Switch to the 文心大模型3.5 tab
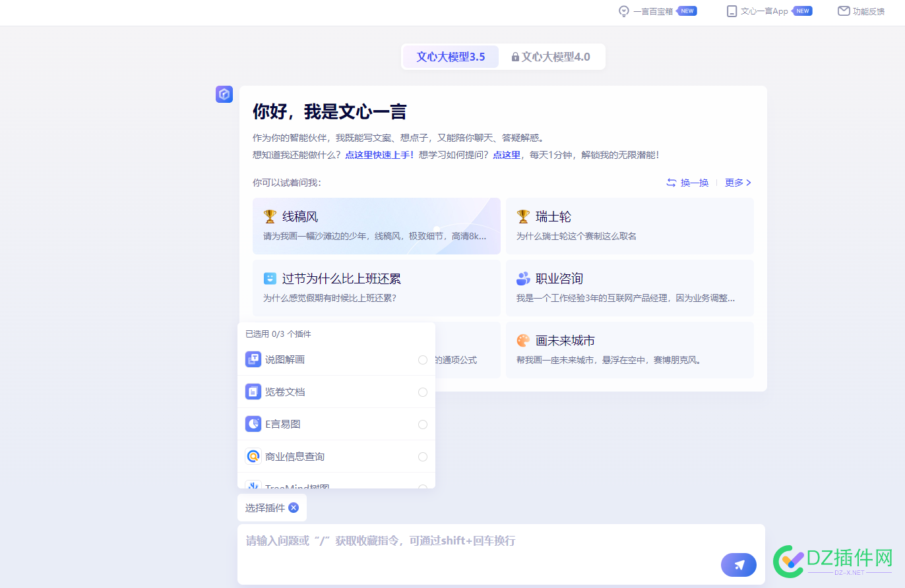 451,57
